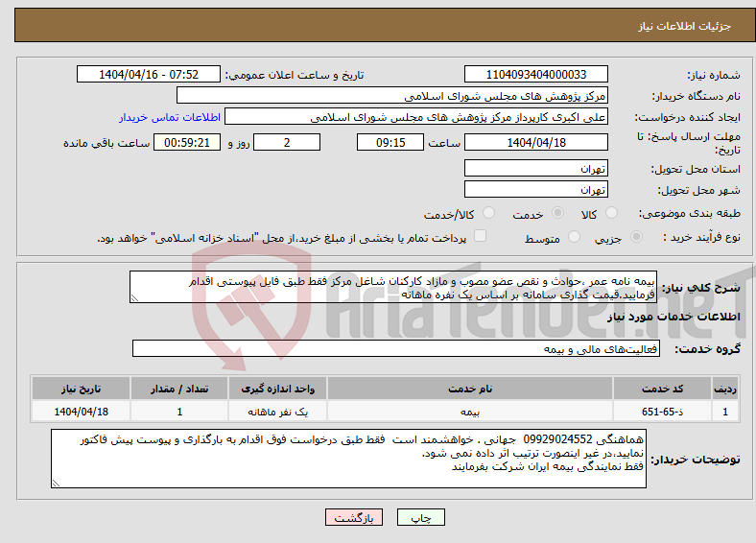The height and width of the screenshot is (543, 756).
Task: Click the گروه خدمت label
Action: [707, 348]
